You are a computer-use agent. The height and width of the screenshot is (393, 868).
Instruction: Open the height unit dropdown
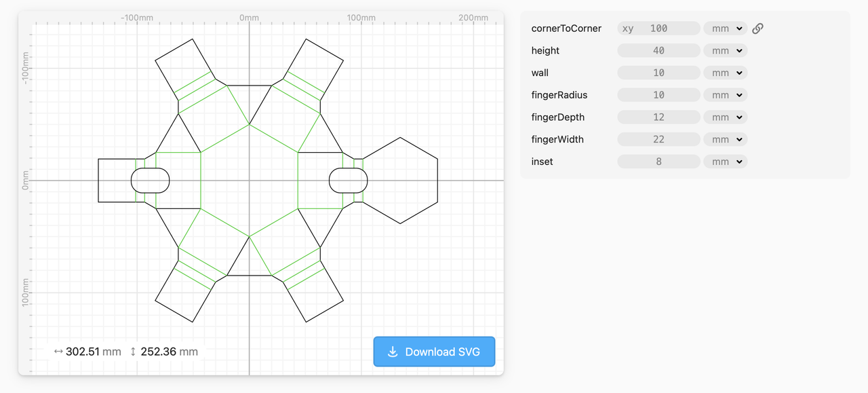pyautogui.click(x=725, y=50)
